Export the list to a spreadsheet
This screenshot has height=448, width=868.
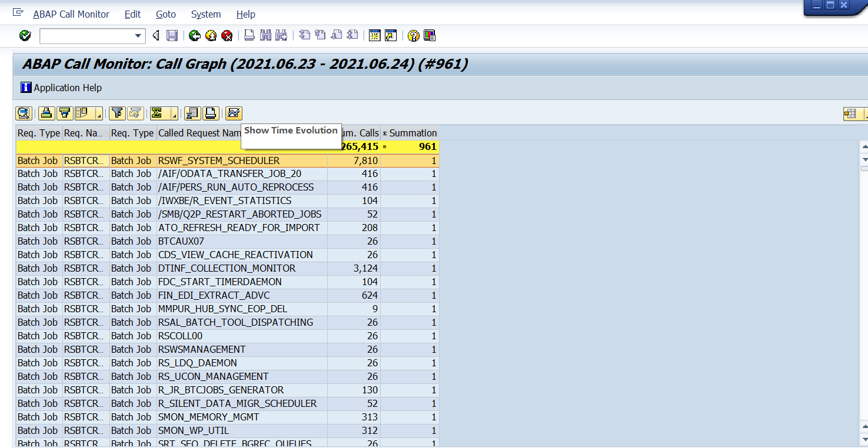coord(193,113)
